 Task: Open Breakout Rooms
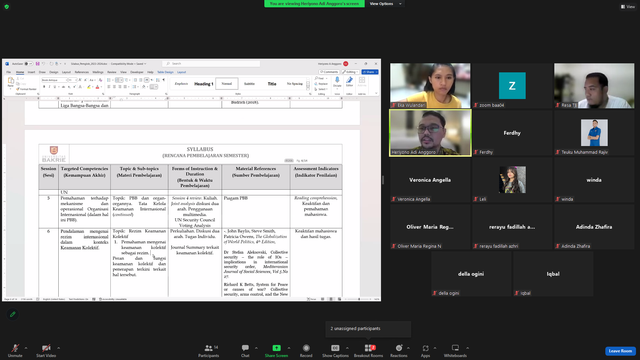pos(368,350)
